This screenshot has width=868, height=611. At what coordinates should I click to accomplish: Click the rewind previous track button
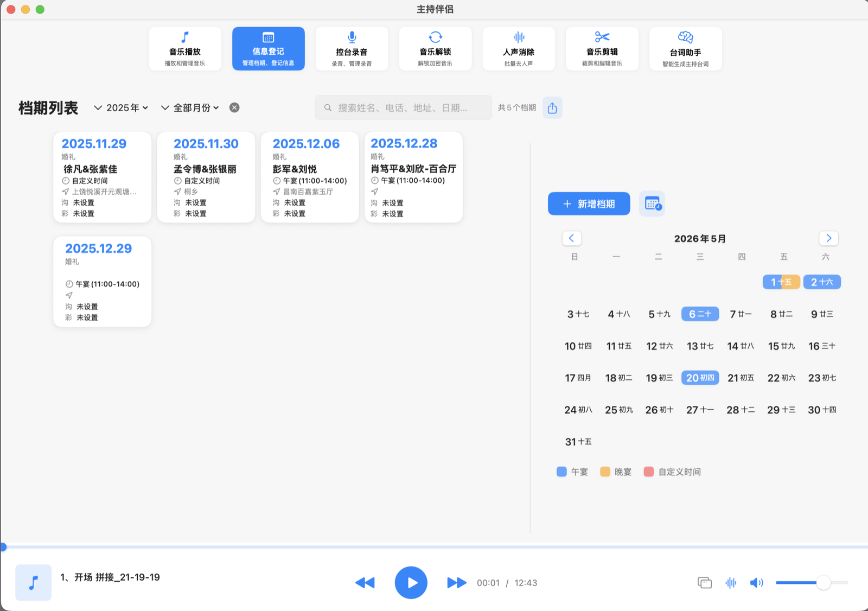point(365,583)
